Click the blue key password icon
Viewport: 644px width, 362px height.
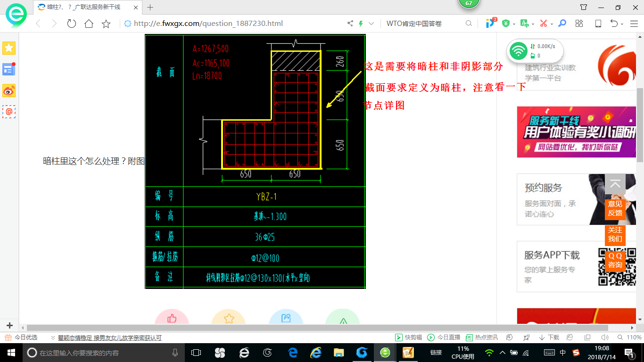[x=562, y=24]
